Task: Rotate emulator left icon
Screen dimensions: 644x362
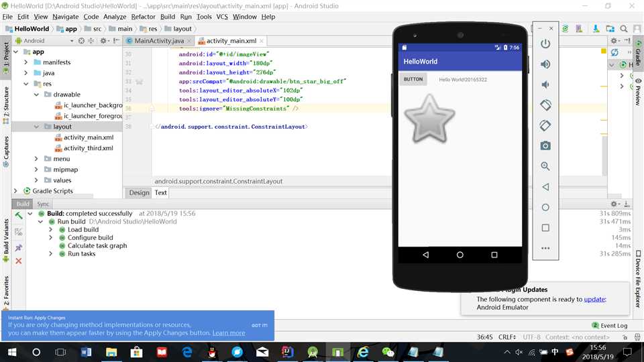Action: [x=545, y=105]
